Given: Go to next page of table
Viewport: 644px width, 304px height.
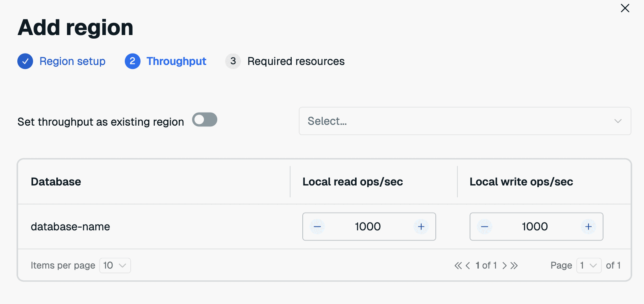Looking at the screenshot, I should click(x=504, y=266).
